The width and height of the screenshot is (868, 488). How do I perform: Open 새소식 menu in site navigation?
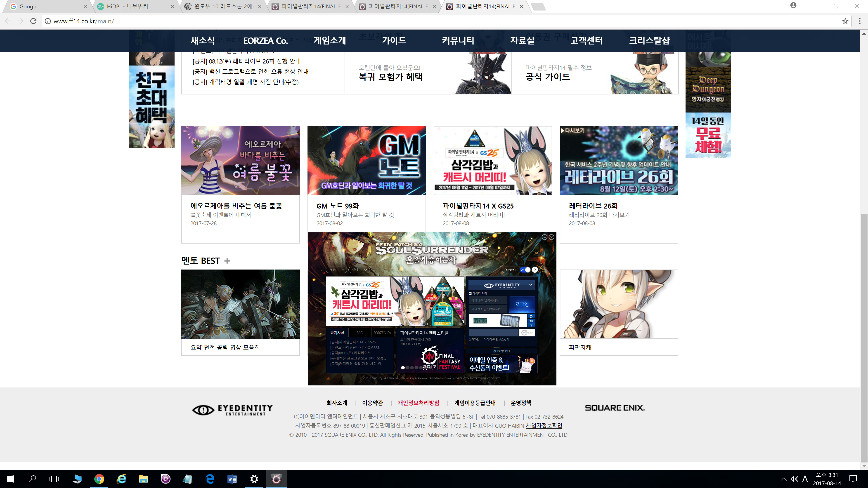(x=203, y=40)
